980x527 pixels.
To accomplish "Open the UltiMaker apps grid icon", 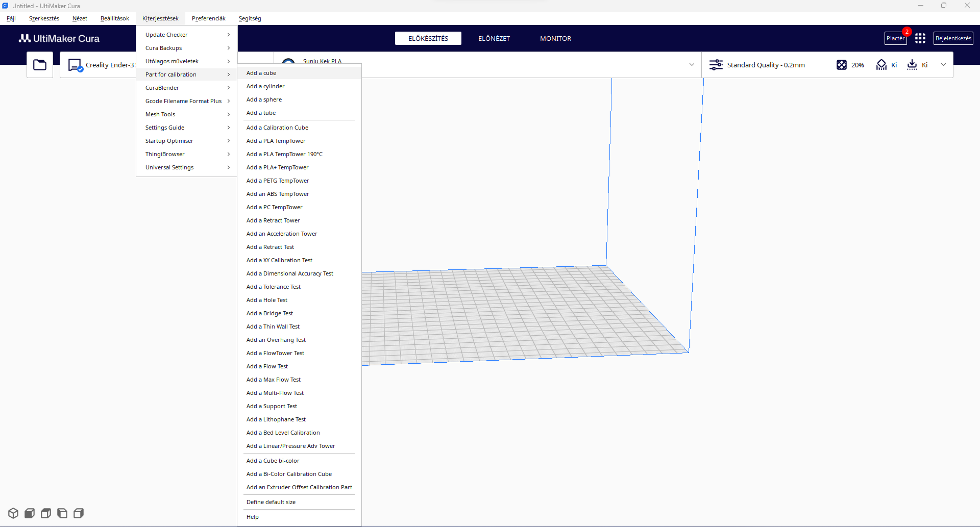I will coord(920,38).
